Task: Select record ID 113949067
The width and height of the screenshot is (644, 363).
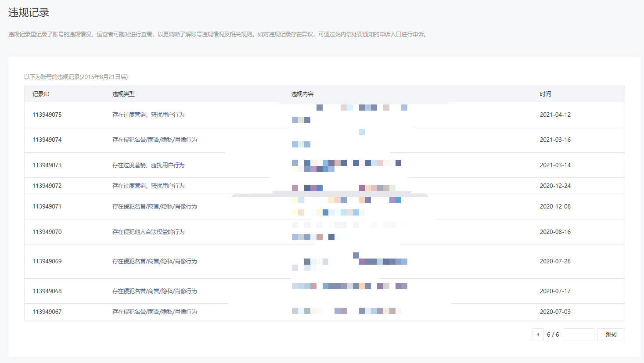Action: click(47, 312)
